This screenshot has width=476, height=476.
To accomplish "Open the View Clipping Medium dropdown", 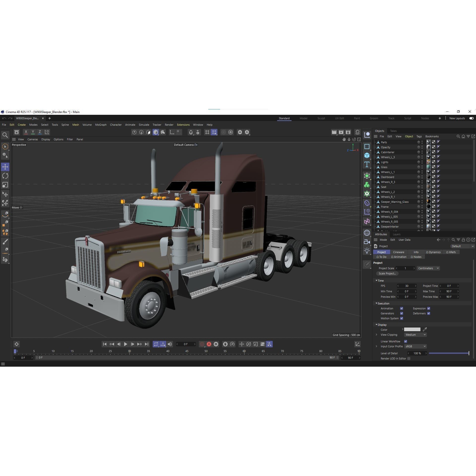I will point(415,334).
